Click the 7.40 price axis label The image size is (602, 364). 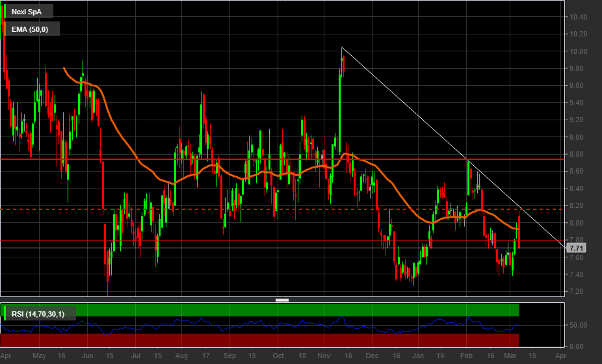click(x=578, y=274)
